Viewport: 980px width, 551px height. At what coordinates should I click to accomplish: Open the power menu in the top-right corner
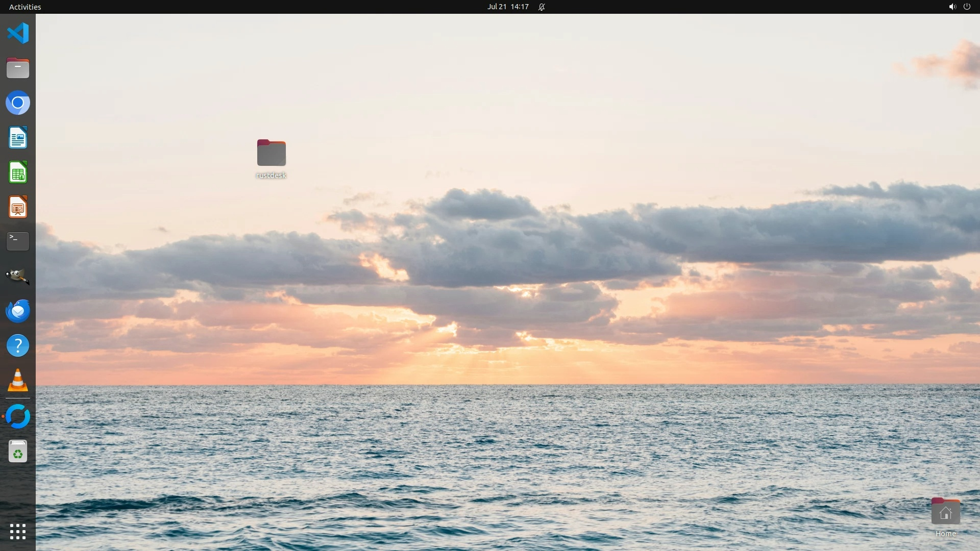tap(967, 7)
